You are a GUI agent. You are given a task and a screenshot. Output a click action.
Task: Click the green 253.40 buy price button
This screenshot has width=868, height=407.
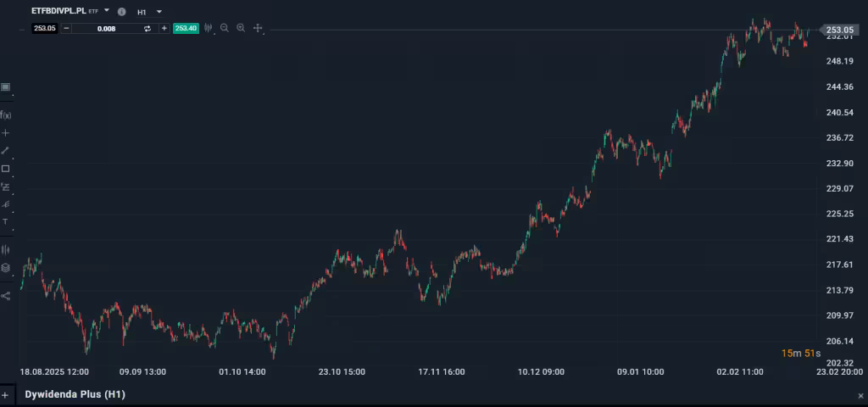point(186,28)
